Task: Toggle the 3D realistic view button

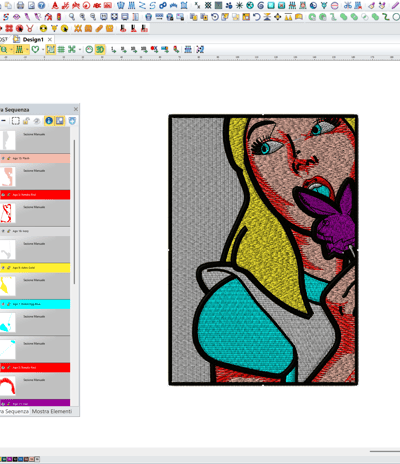Action: click(100, 49)
